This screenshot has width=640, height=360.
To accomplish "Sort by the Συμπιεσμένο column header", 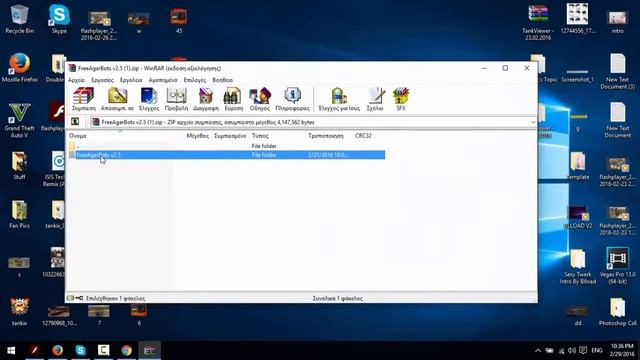I will (x=230, y=136).
